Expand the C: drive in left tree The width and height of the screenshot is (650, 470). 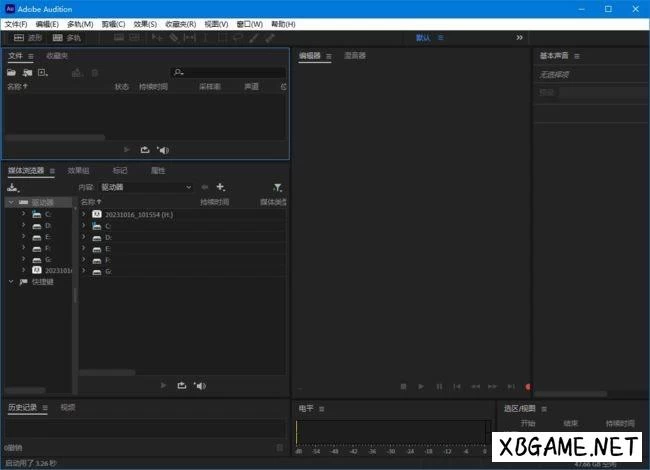[23, 214]
